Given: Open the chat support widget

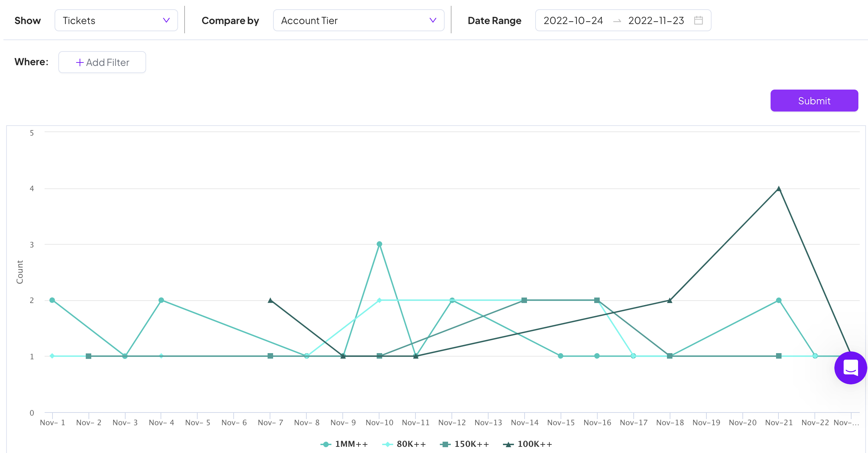Looking at the screenshot, I should [850, 368].
